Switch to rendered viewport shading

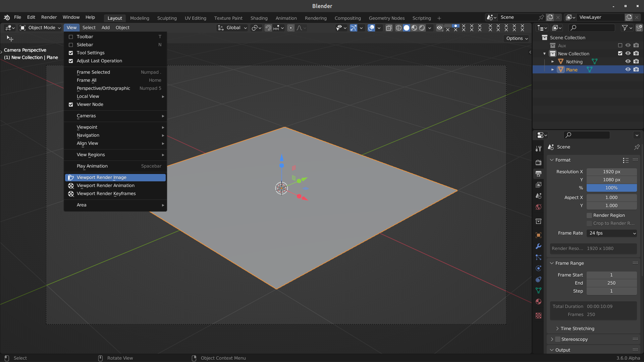[x=422, y=28]
